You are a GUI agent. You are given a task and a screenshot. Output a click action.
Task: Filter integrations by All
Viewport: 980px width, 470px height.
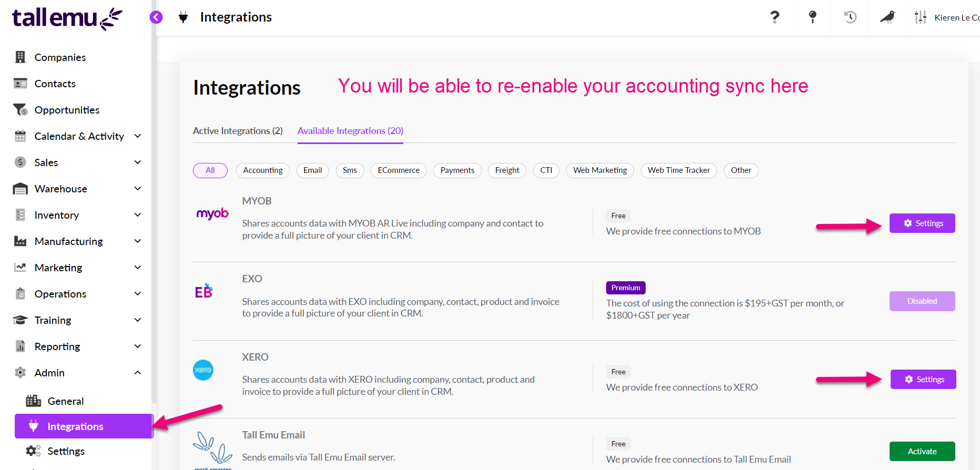pos(210,170)
